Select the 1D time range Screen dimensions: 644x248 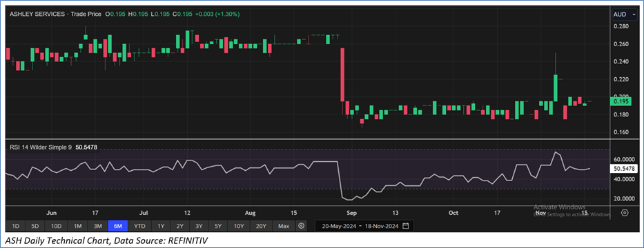pos(15,226)
